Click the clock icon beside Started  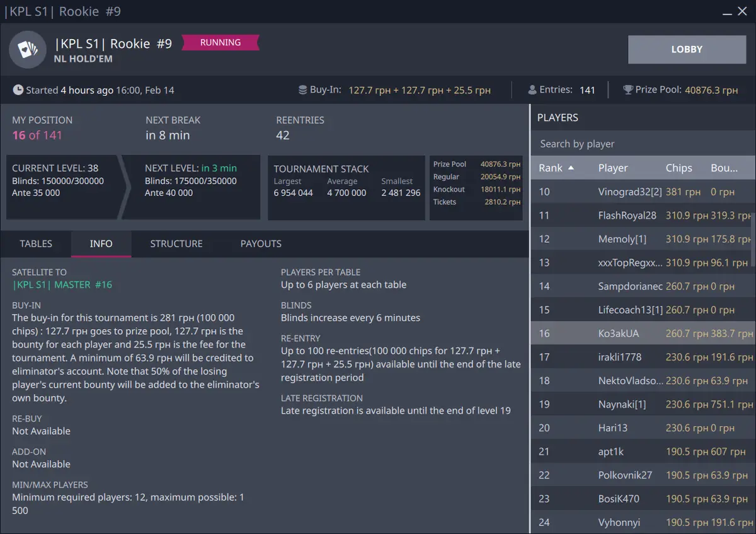tap(18, 90)
